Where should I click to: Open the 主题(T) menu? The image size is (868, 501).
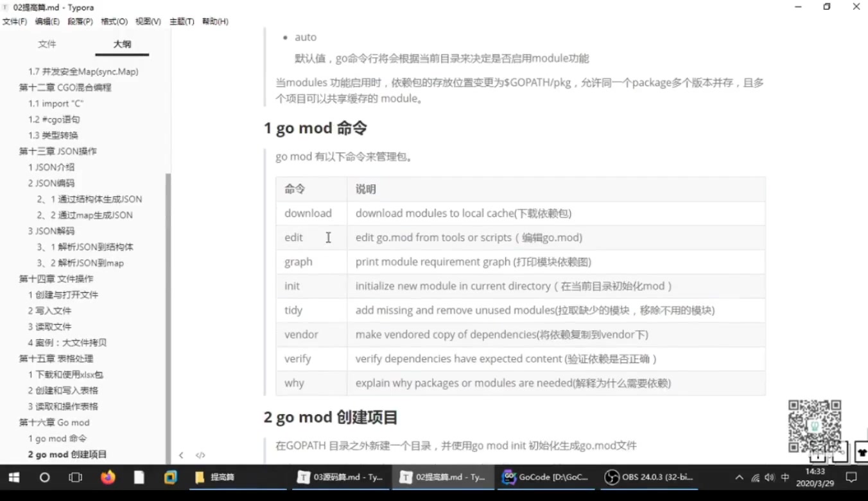[x=182, y=21]
